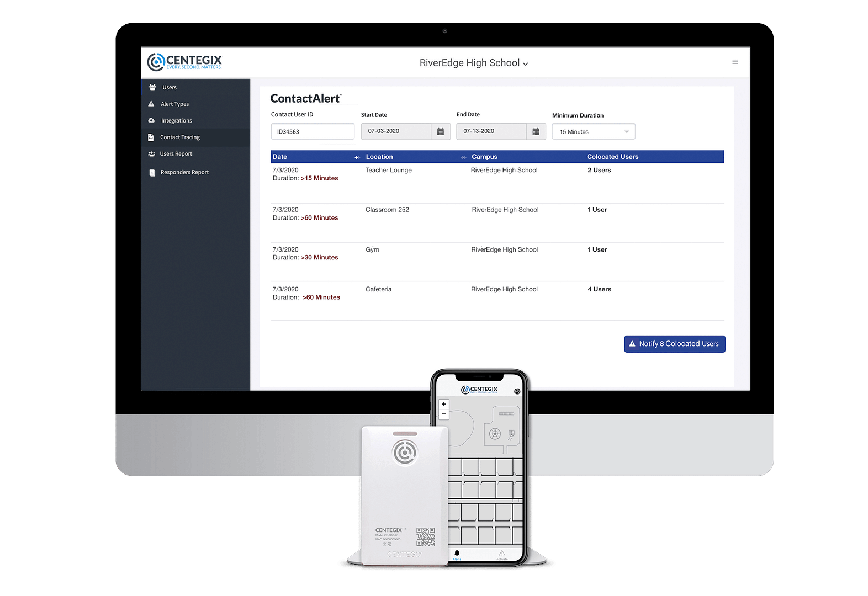
Task: Select the Gym location cell
Action: 372,249
